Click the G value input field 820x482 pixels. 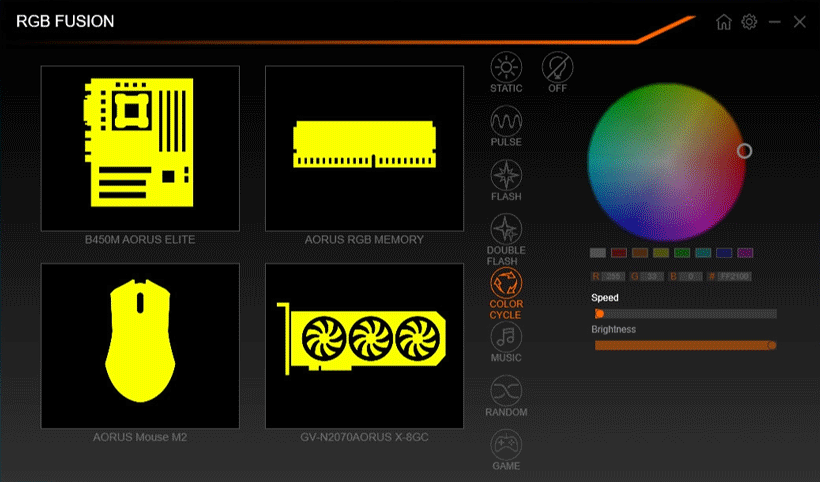(652, 277)
